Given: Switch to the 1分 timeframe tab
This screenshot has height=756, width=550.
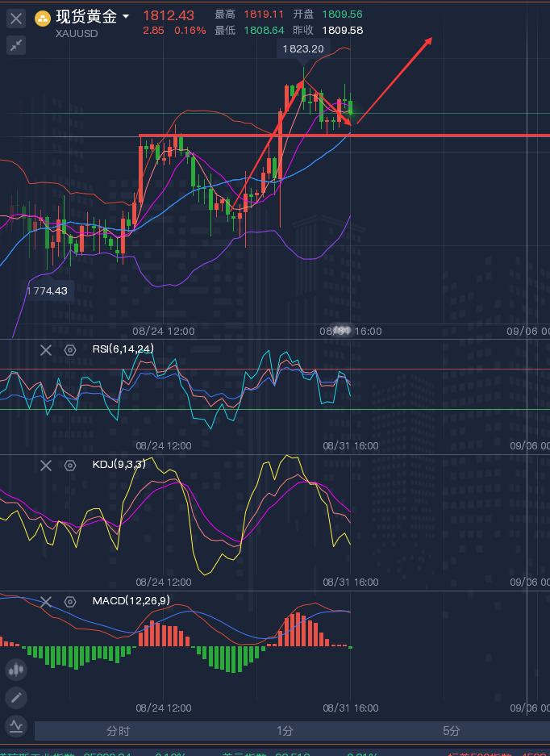Looking at the screenshot, I should coord(285,731).
